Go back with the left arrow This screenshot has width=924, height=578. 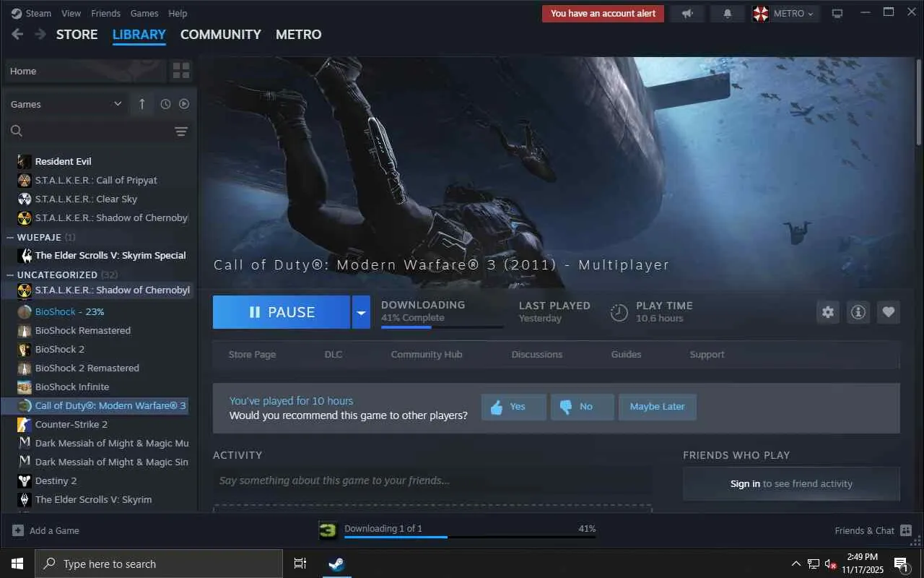pos(17,34)
